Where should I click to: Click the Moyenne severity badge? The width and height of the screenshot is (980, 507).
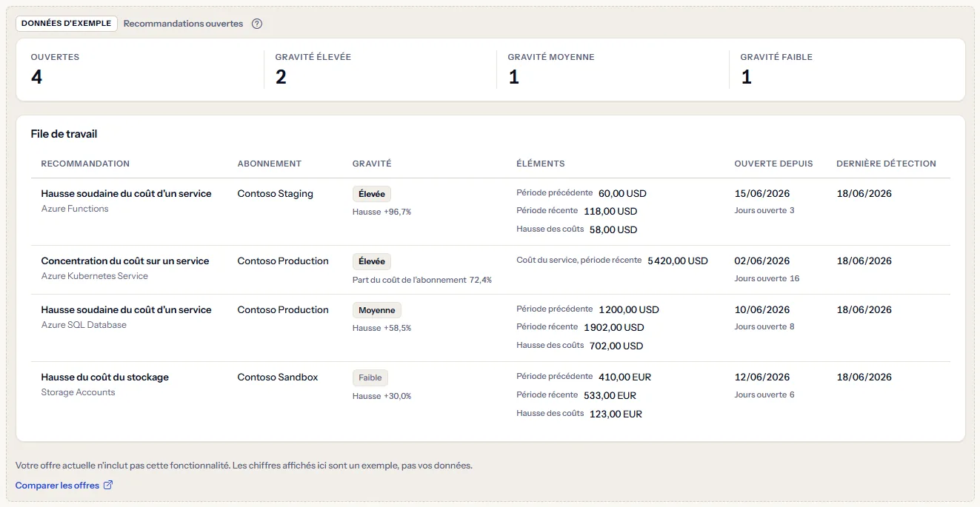coord(377,310)
